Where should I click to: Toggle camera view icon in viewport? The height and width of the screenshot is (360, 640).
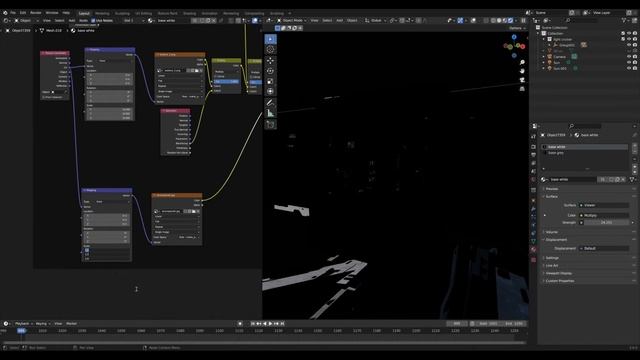point(522,80)
